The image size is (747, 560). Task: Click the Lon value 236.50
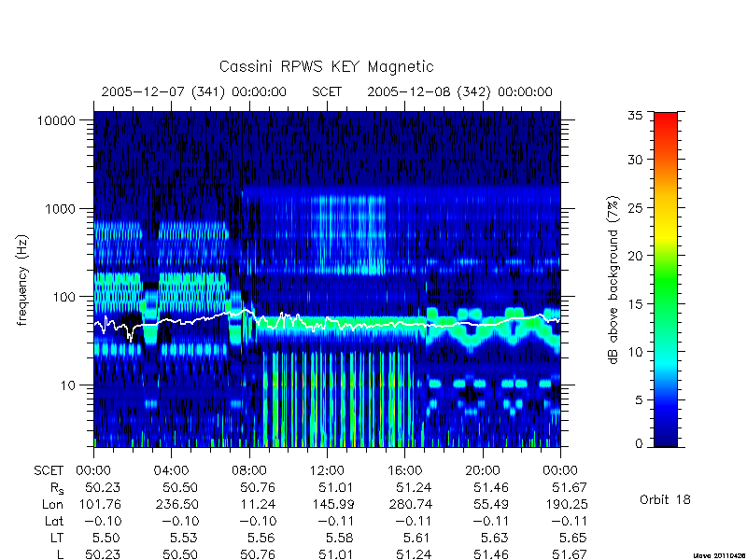[x=176, y=504]
